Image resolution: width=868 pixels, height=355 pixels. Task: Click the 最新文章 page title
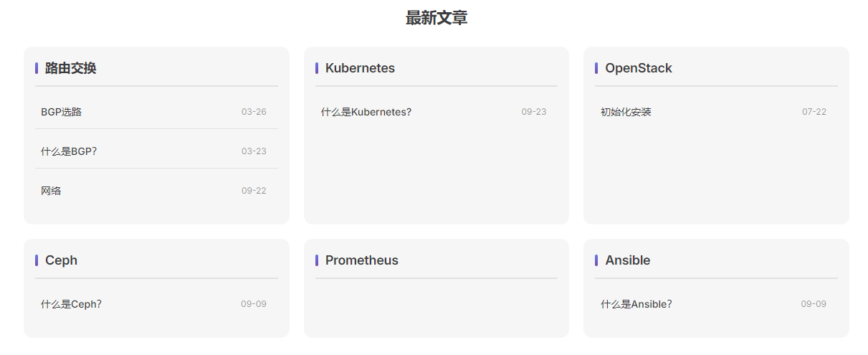point(437,18)
